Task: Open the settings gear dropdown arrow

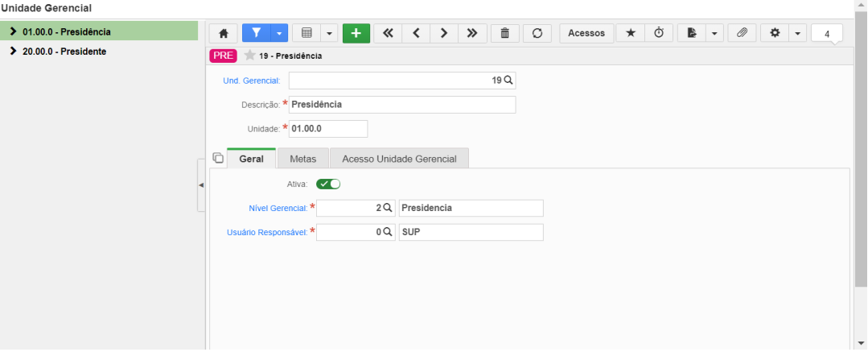Action: click(797, 33)
